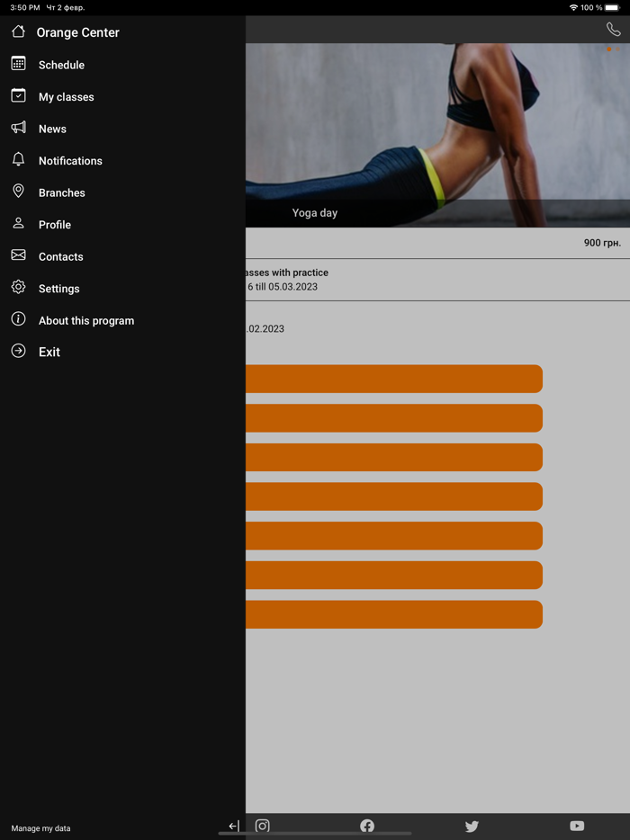630x840 pixels.
Task: Check the battery status icon
Action: (x=612, y=7)
